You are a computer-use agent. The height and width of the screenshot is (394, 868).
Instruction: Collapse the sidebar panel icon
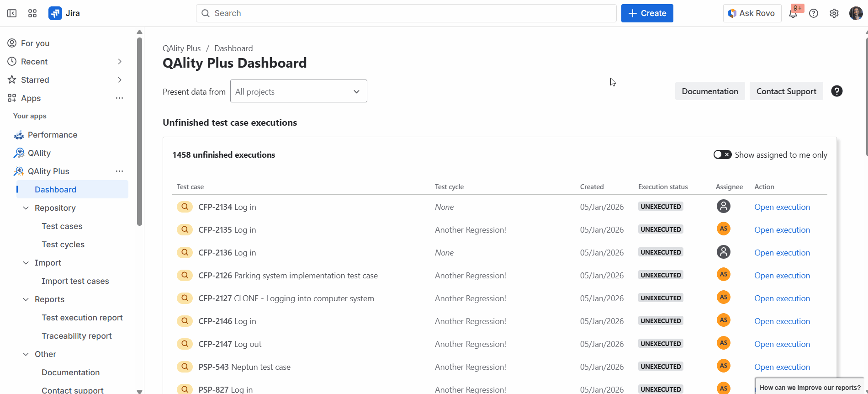point(12,13)
